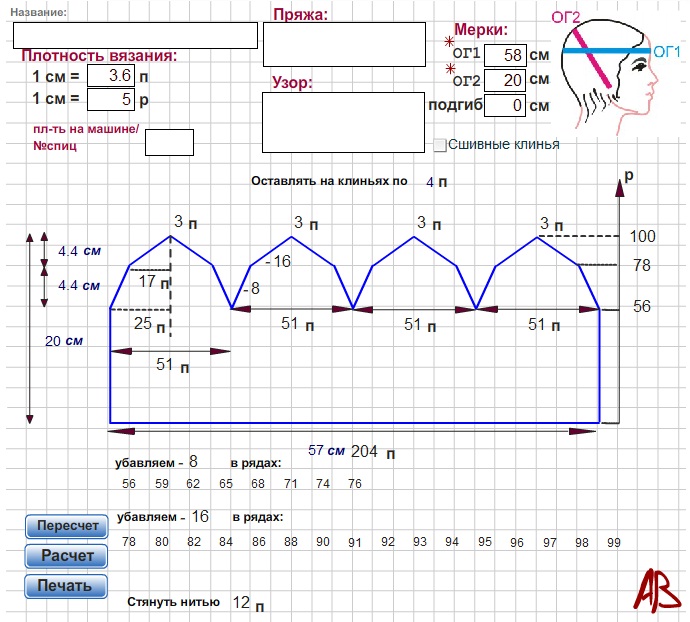Screen dimensions: 690x622
Task: Click into the Пряжа text box
Action: click(x=344, y=45)
